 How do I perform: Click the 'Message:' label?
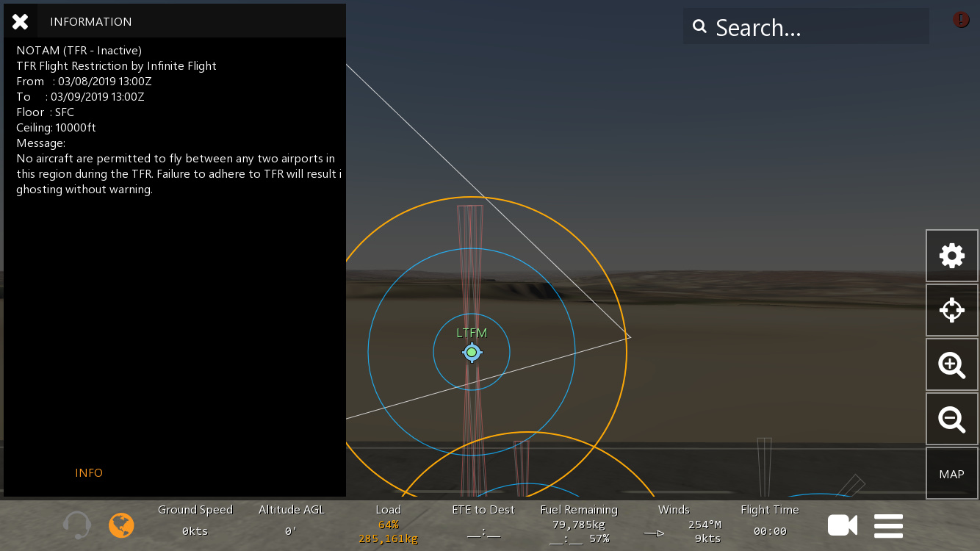[41, 143]
